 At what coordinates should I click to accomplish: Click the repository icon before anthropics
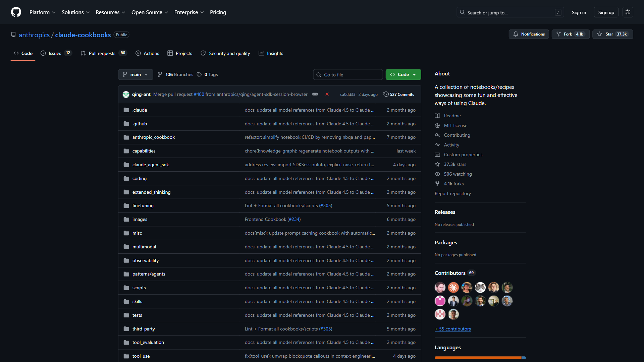point(13,35)
